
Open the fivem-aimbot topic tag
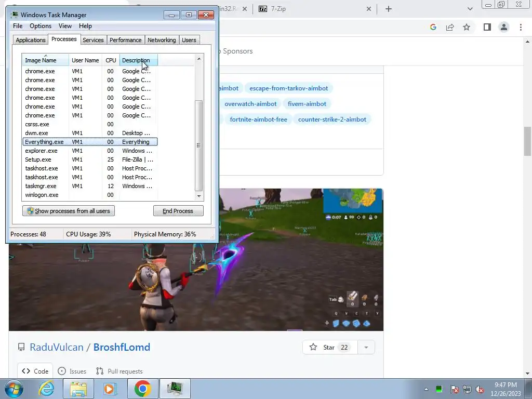coord(307,104)
